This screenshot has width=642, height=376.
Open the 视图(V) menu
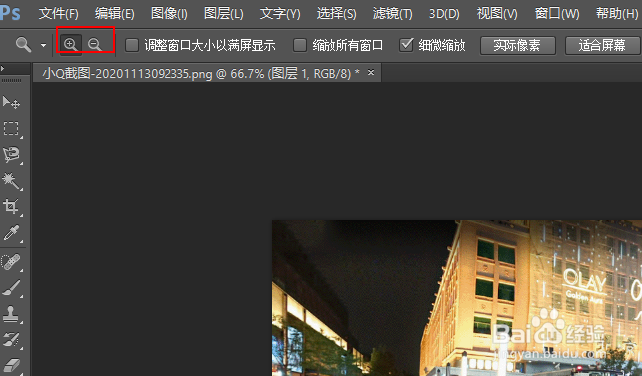[x=497, y=14]
